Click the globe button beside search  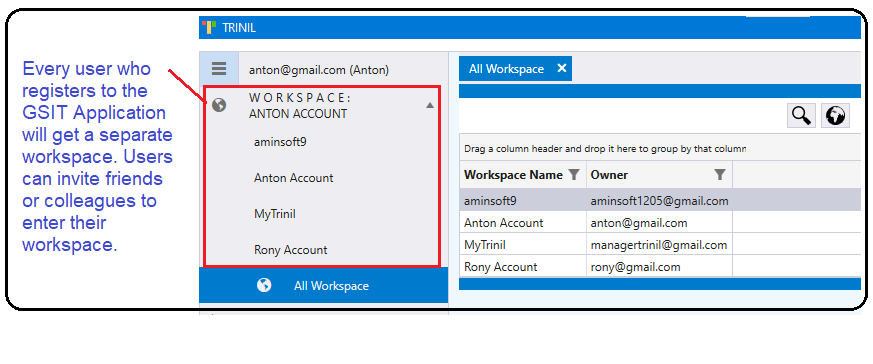click(x=835, y=116)
